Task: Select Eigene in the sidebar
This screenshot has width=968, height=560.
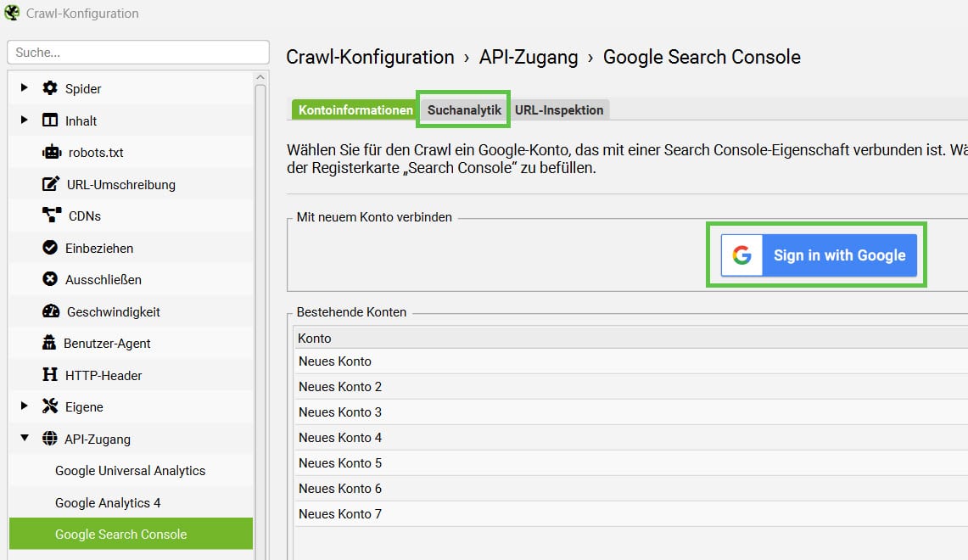Action: 84,407
